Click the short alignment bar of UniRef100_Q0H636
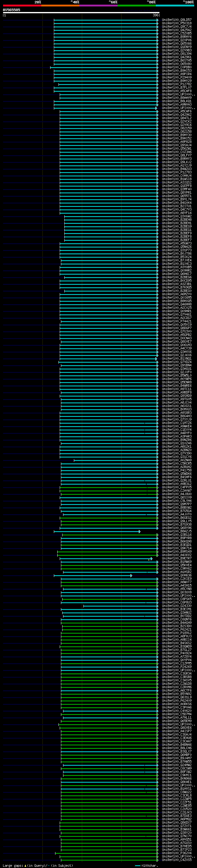 [x=93, y=575]
